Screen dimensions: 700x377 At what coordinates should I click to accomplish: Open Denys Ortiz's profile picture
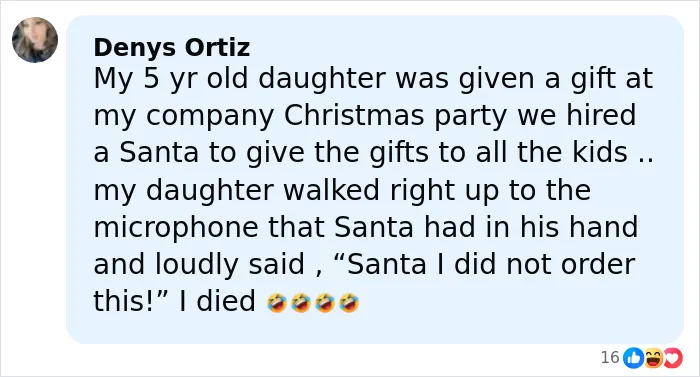point(35,40)
